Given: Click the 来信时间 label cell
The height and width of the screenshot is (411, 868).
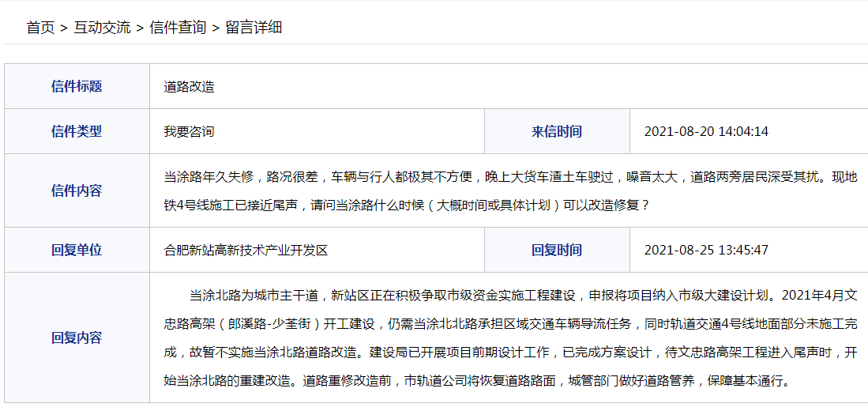Looking at the screenshot, I should point(557,131).
